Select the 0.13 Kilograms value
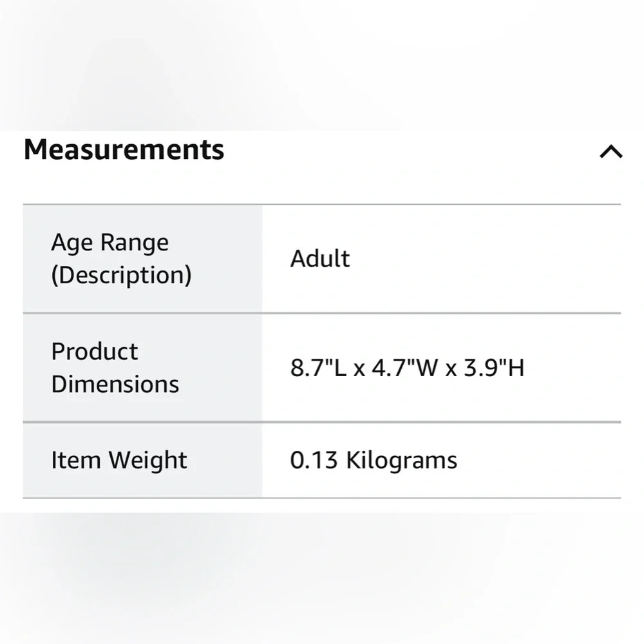Screen dimensions: 644x644 click(x=374, y=460)
